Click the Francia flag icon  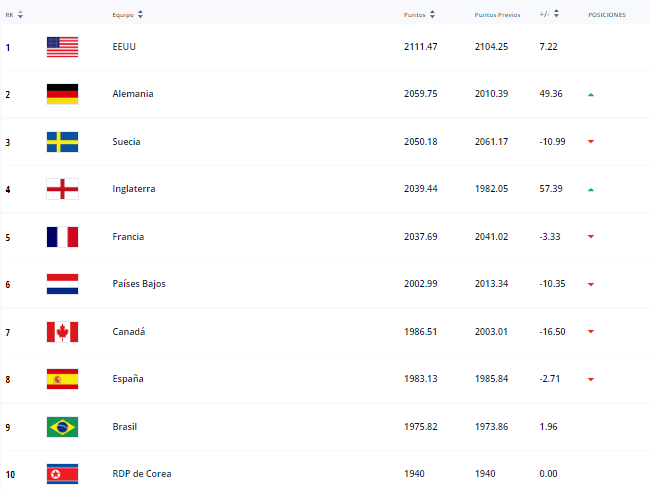coord(62,237)
